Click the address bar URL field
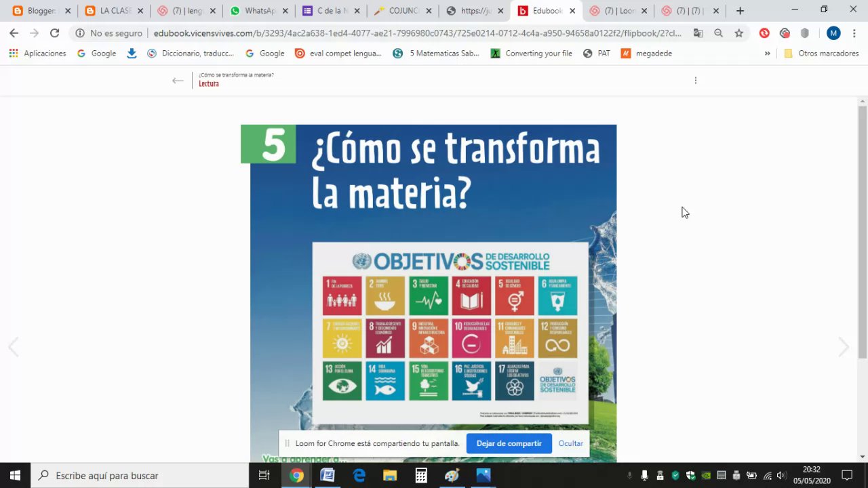This screenshot has width=868, height=488. click(x=417, y=33)
